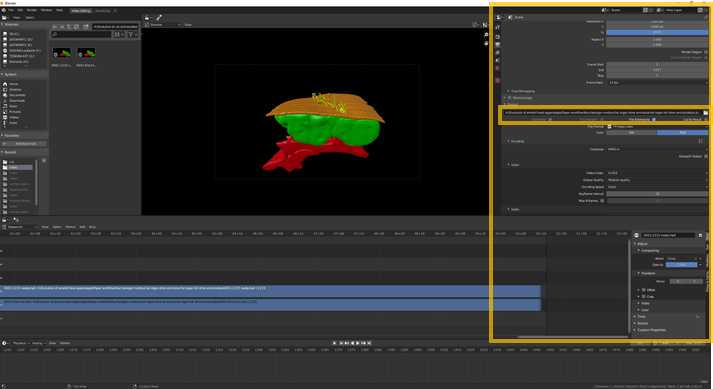Create new folder in file browser

85,26
